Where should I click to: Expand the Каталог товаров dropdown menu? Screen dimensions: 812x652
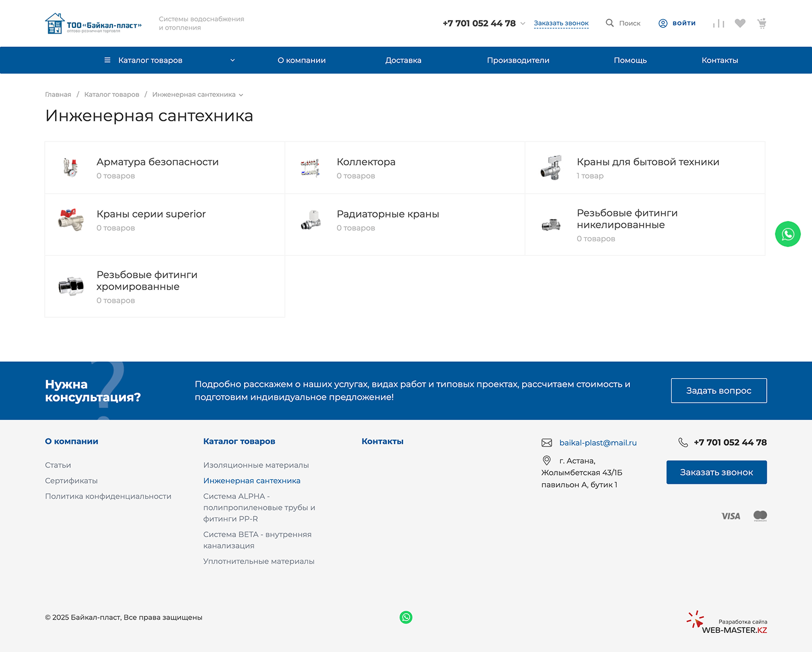click(169, 60)
